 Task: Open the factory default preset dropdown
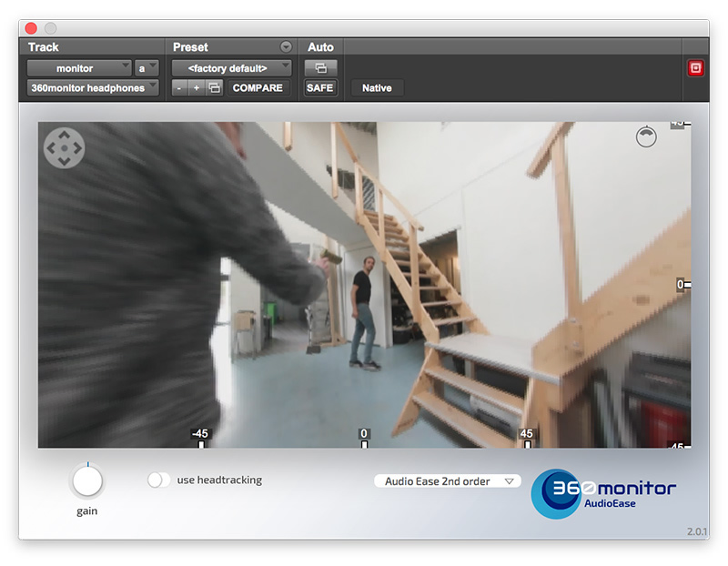tap(231, 68)
